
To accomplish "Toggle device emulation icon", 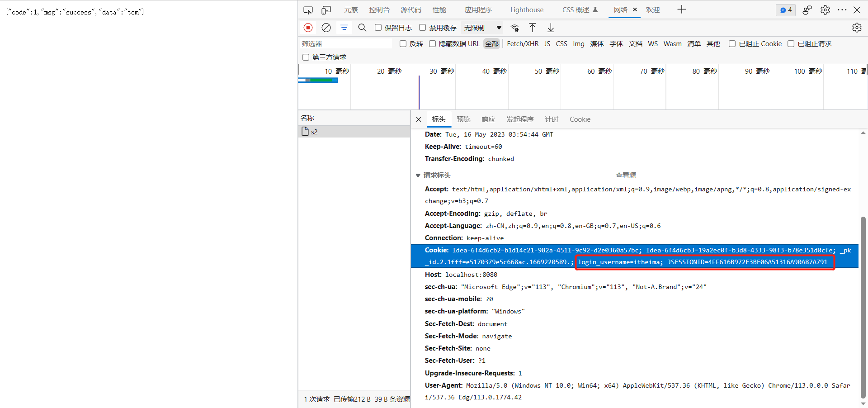I will tap(326, 10).
